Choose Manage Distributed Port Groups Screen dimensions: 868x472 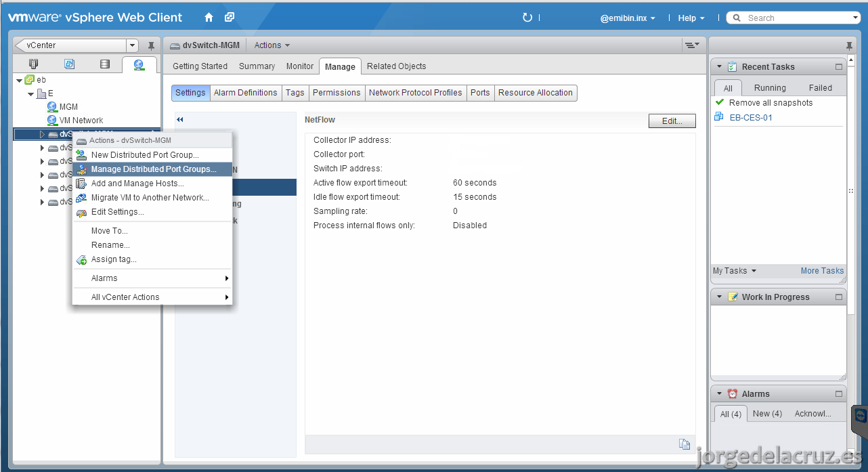click(152, 169)
